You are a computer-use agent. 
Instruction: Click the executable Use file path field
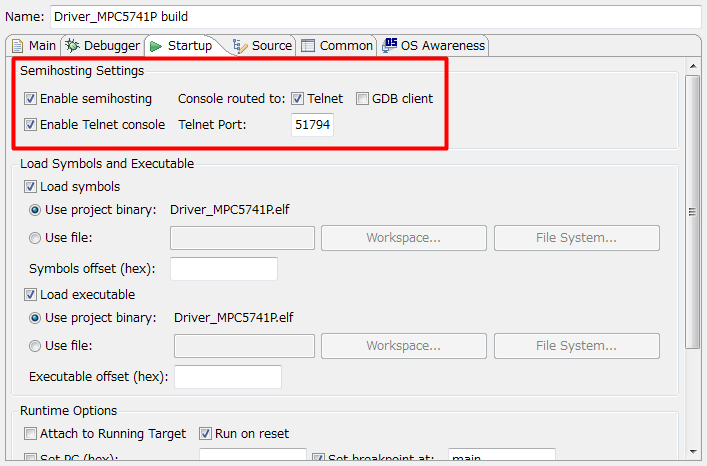tap(244, 346)
